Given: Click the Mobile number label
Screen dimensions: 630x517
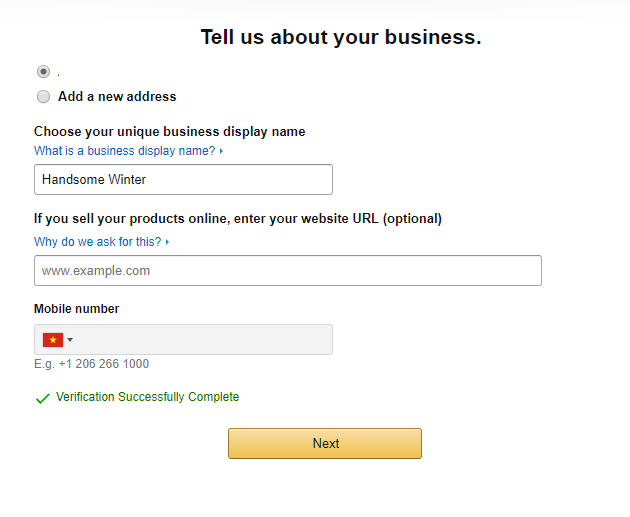Looking at the screenshot, I should pyautogui.click(x=76, y=309).
